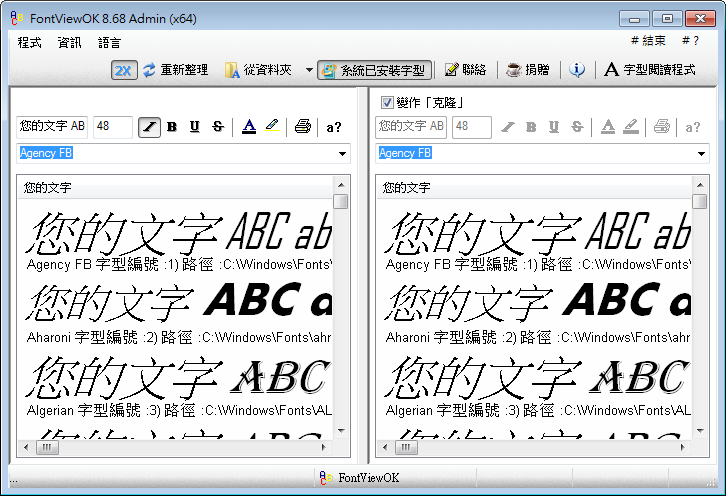Open the blue info icon
Image resolution: width=726 pixels, height=496 pixels.
(x=576, y=70)
